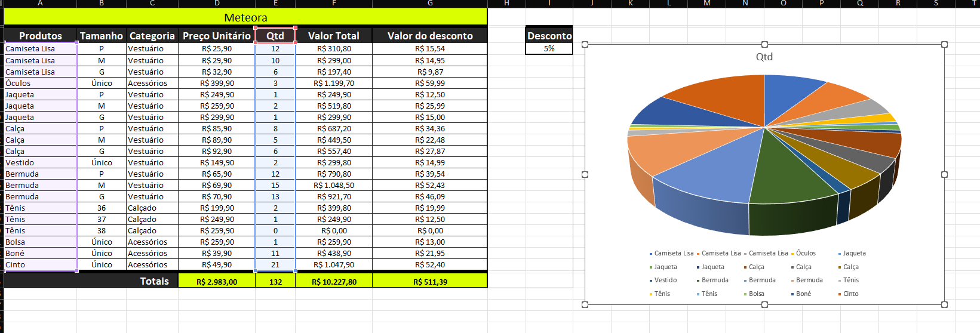Click the Boné legend entry in chart

pos(801,294)
